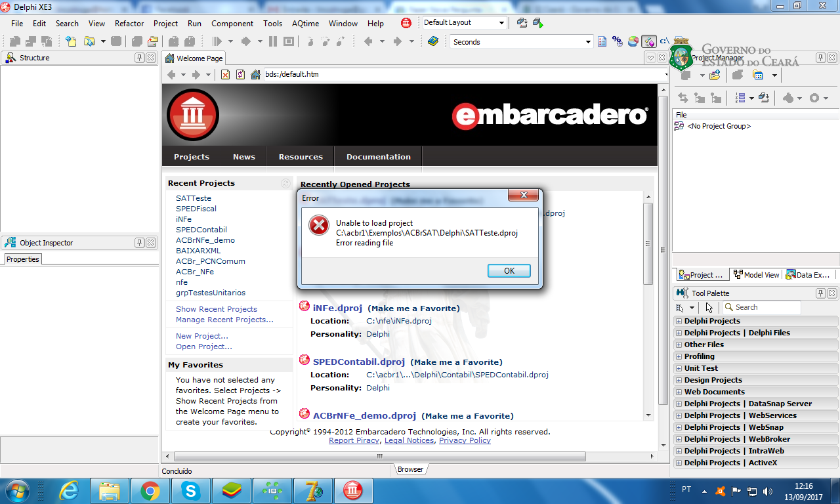Screen dimensions: 840x504
Task: Make iNFe.dproj a favorite
Action: point(413,308)
